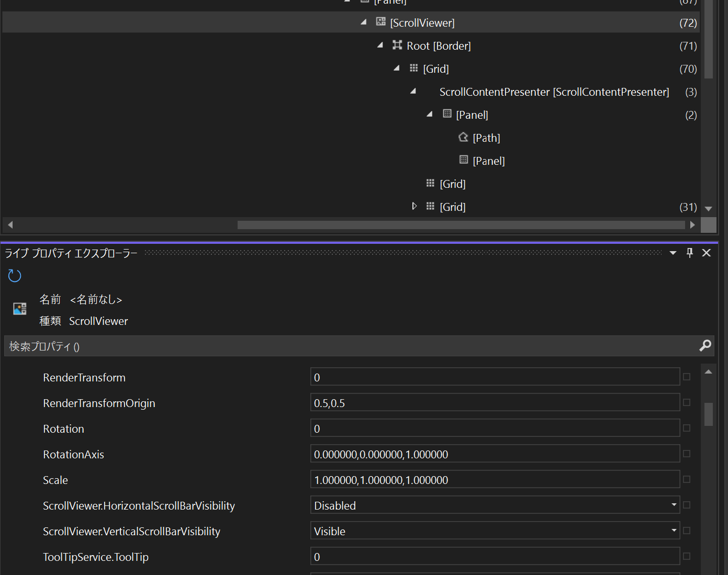The height and width of the screenshot is (575, 728).
Task: Toggle the Scale property marker box
Action: 687,479
